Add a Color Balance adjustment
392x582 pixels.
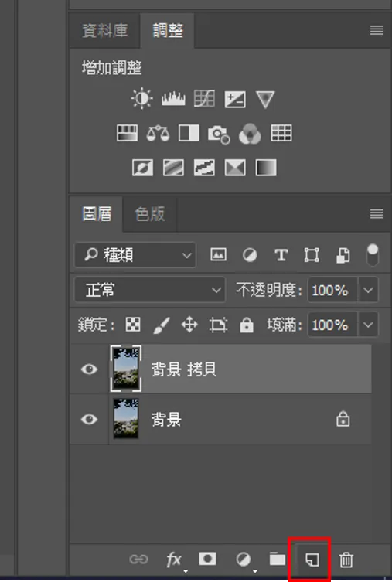[x=158, y=133]
